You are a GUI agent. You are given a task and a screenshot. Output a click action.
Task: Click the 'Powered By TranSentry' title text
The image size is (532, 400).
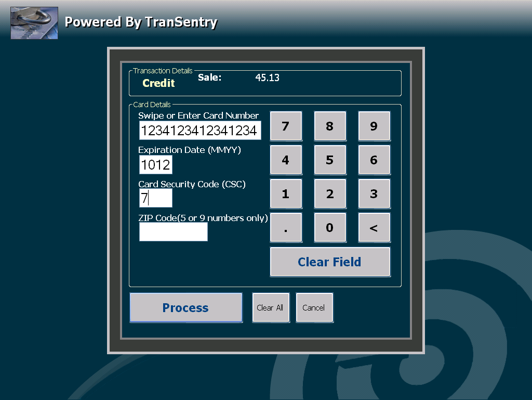coord(141,22)
